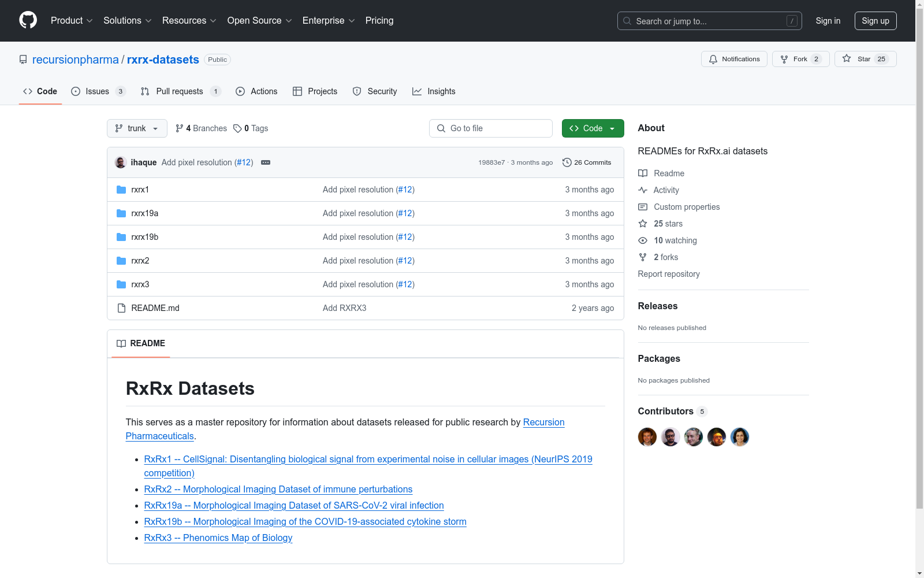
Task: Open the ihaque author link
Action: (144, 162)
